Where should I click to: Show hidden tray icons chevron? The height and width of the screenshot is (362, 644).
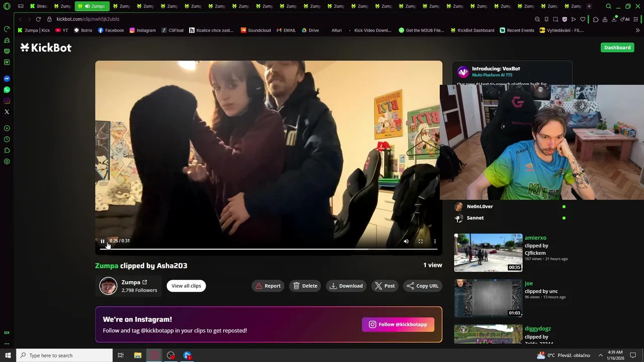(x=600, y=355)
